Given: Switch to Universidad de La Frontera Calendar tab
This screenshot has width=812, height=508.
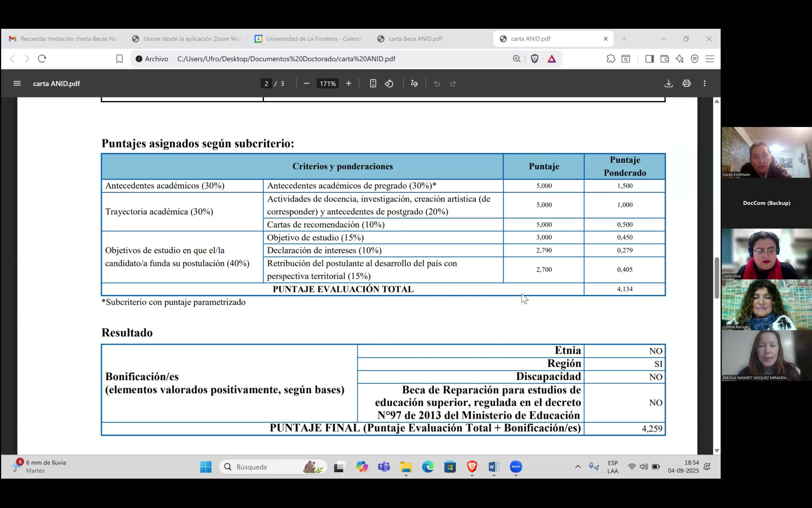Looking at the screenshot, I should pyautogui.click(x=309, y=39).
